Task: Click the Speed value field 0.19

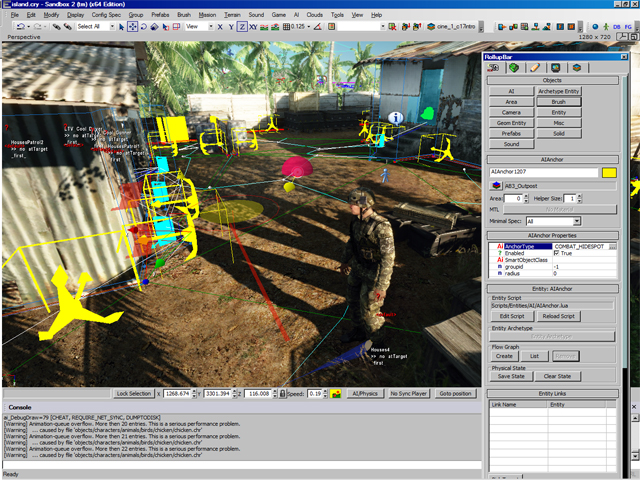Action: 315,394
